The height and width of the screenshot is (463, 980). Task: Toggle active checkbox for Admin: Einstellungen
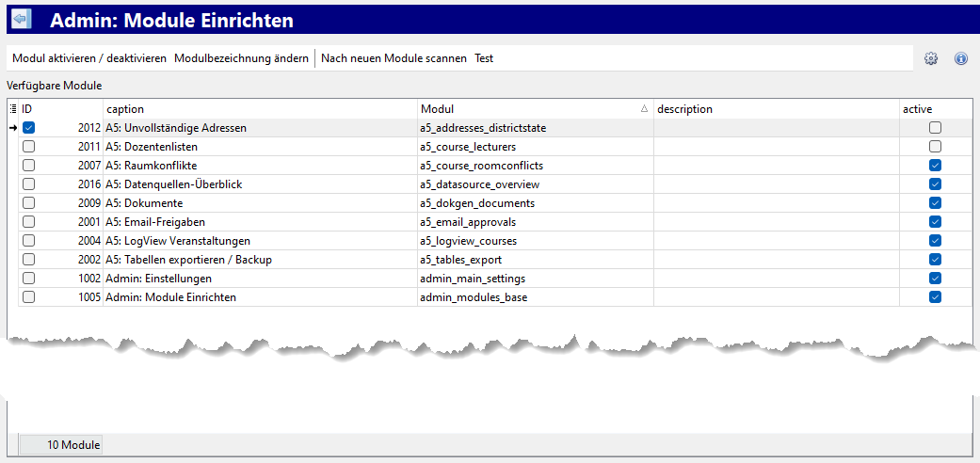click(x=935, y=279)
